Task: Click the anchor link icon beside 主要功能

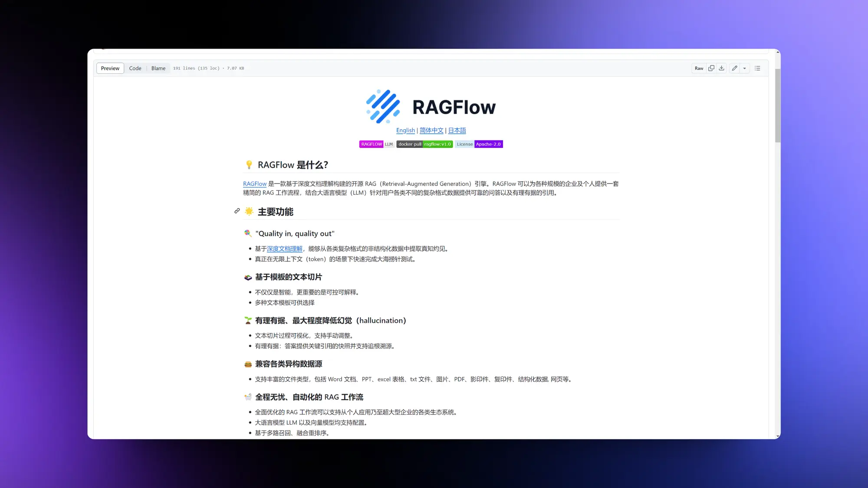Action: pyautogui.click(x=237, y=211)
